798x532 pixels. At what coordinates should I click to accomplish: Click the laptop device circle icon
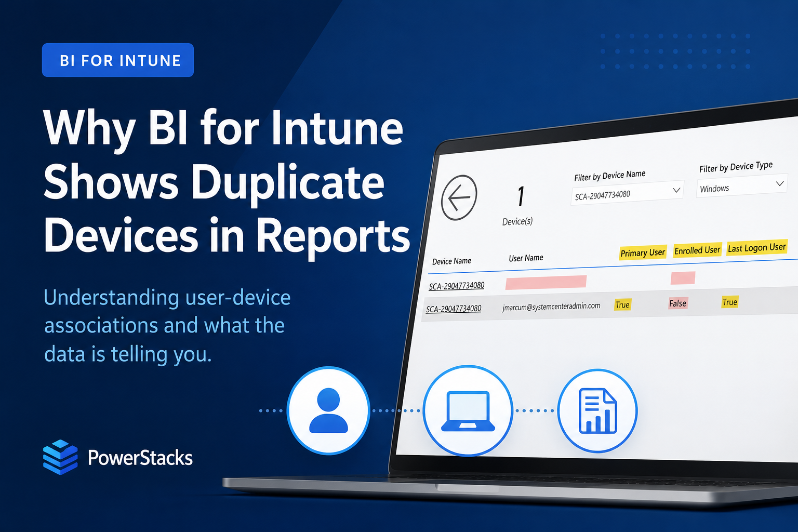click(x=468, y=410)
